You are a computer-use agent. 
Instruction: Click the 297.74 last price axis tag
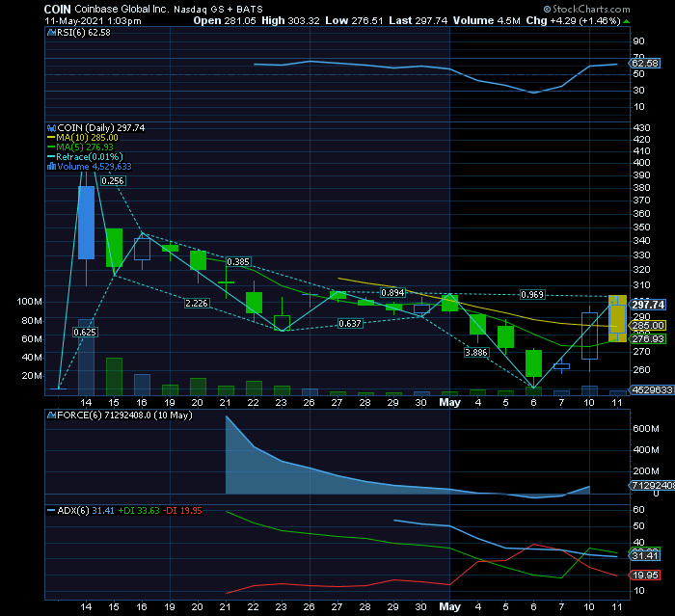pos(648,305)
